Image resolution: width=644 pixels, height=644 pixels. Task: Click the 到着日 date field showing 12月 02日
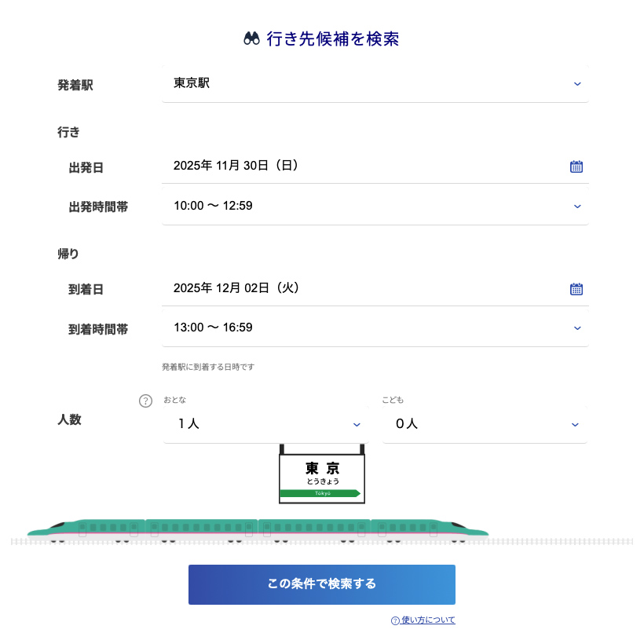361,288
